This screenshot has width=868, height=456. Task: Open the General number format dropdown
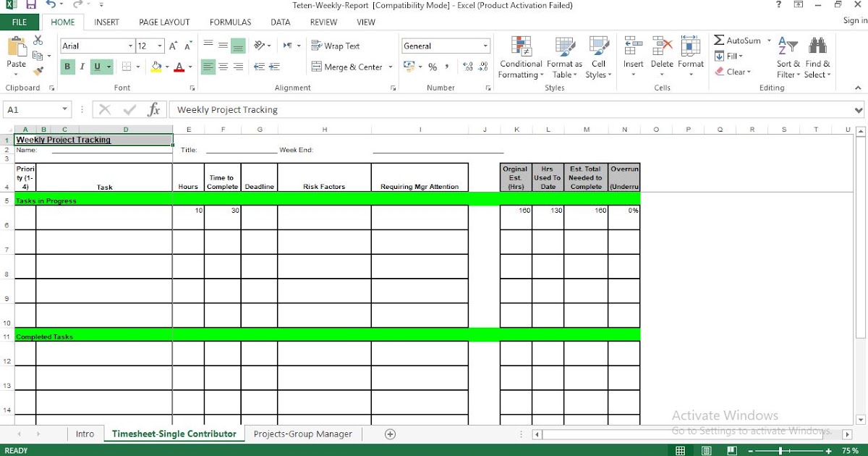pos(485,45)
